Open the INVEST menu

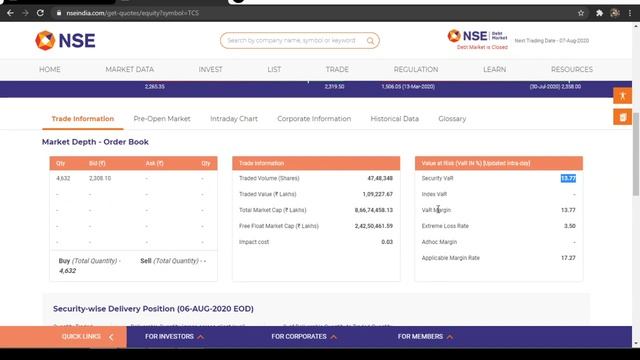(x=210, y=69)
